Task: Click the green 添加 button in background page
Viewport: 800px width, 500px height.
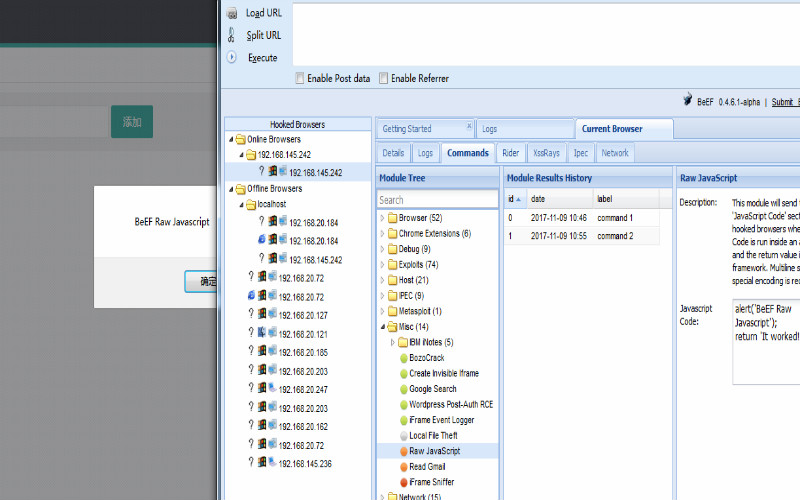Action: pos(132,121)
